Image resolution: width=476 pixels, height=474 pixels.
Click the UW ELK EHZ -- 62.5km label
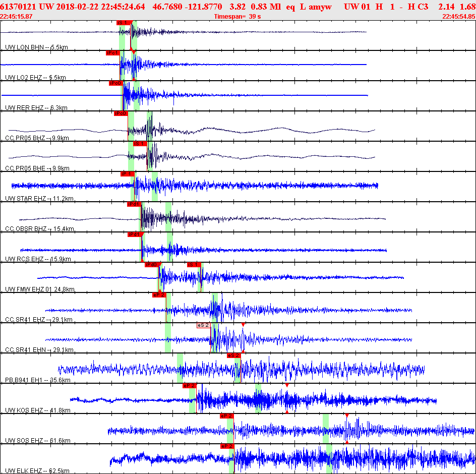(37, 471)
